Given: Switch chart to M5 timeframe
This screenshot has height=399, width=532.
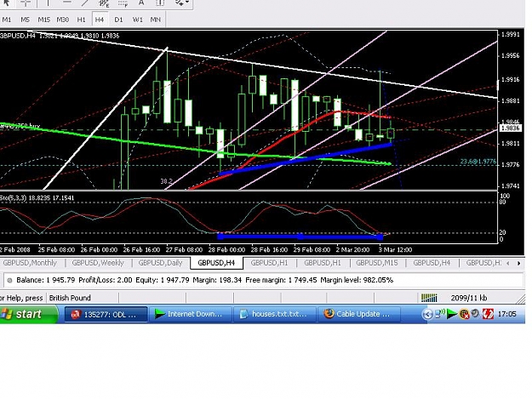Looking at the screenshot, I should click(x=25, y=20).
